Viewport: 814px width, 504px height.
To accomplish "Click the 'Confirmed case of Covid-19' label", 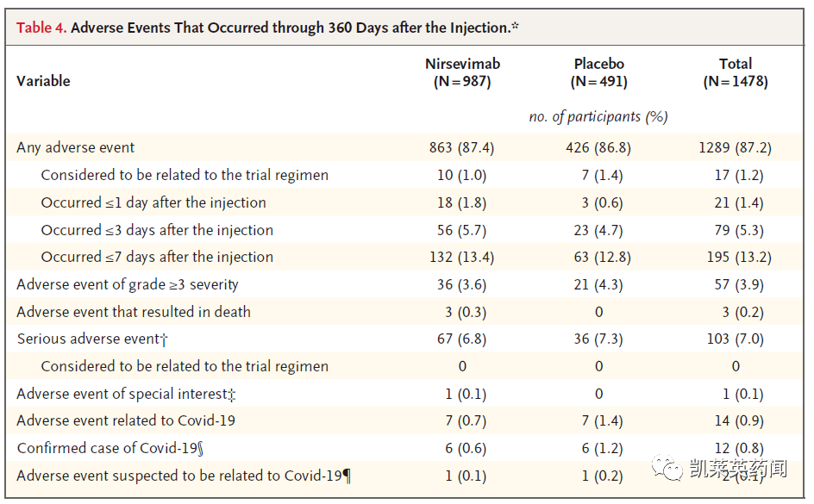I will 110,448.
